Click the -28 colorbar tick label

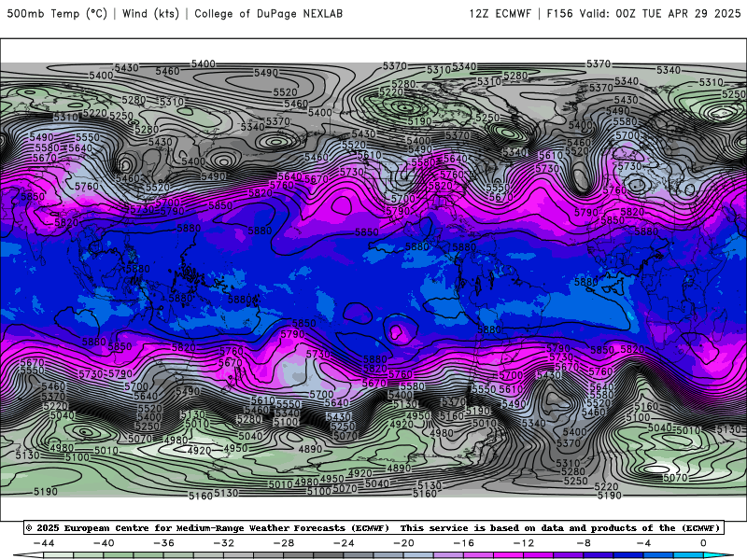pos(284,543)
